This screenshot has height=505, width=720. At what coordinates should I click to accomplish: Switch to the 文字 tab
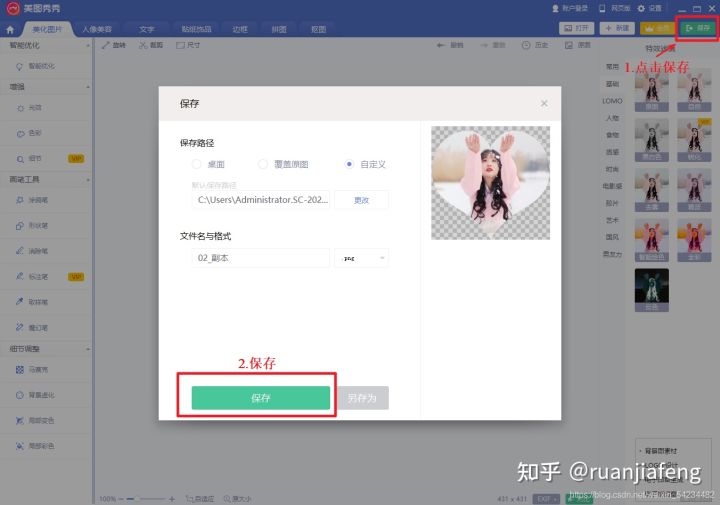point(146,29)
